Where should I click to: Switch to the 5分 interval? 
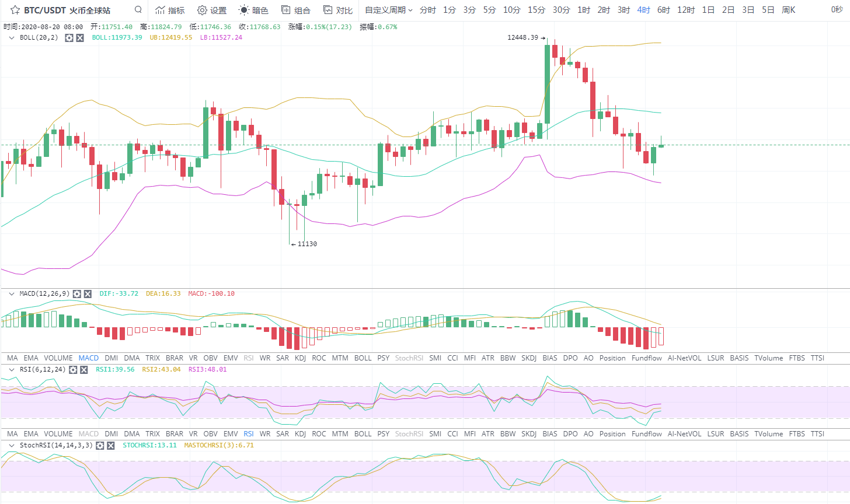(489, 10)
